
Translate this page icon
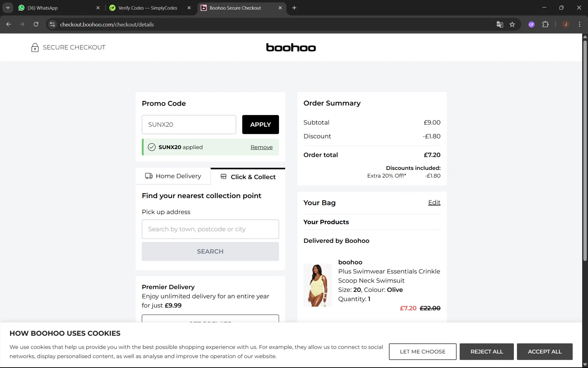tap(500, 24)
